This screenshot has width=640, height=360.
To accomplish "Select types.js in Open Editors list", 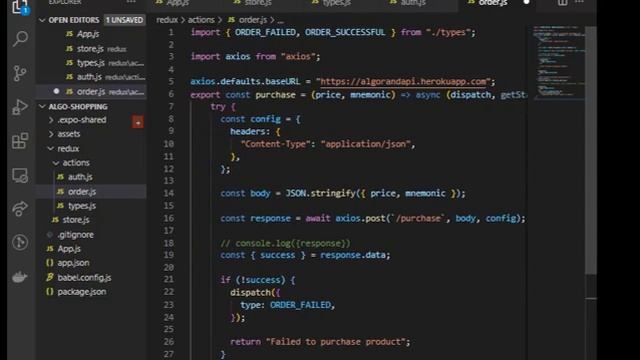I will coord(91,63).
